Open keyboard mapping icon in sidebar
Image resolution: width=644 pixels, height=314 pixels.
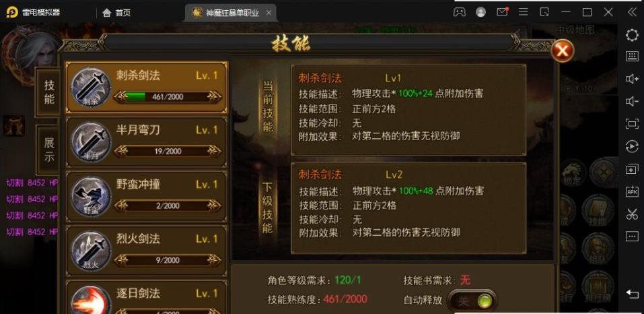click(632, 57)
